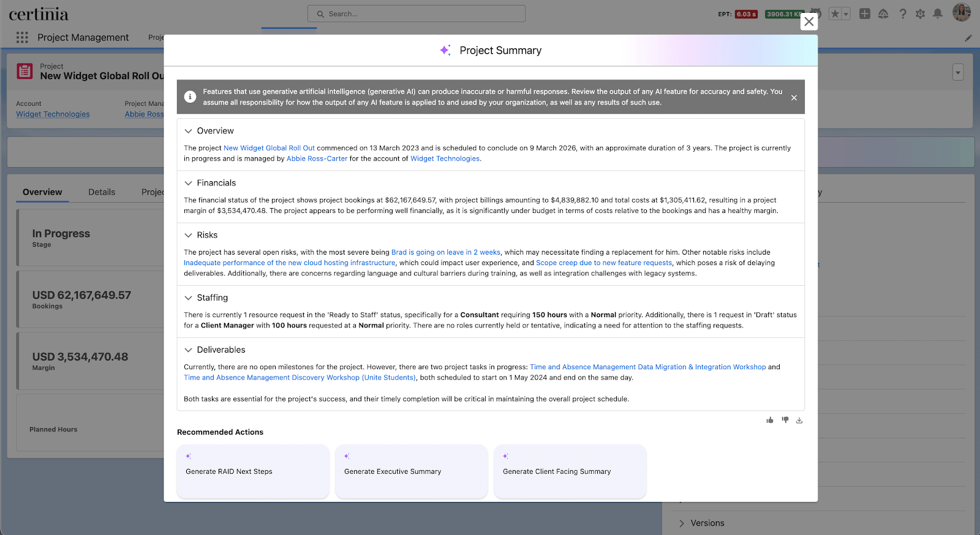Click the Search input field
The image size is (980, 535).
[x=417, y=13]
